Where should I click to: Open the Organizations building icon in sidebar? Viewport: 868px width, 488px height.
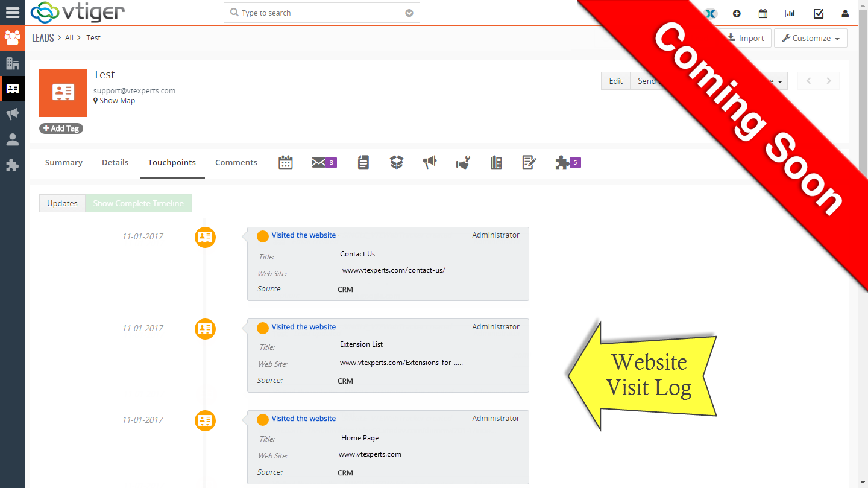point(13,63)
